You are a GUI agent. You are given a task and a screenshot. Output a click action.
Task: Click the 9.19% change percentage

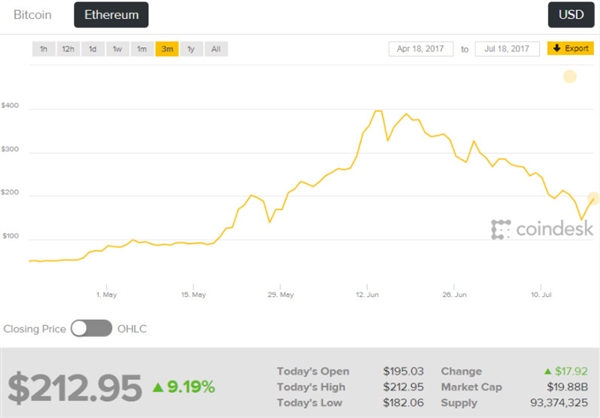tap(191, 387)
